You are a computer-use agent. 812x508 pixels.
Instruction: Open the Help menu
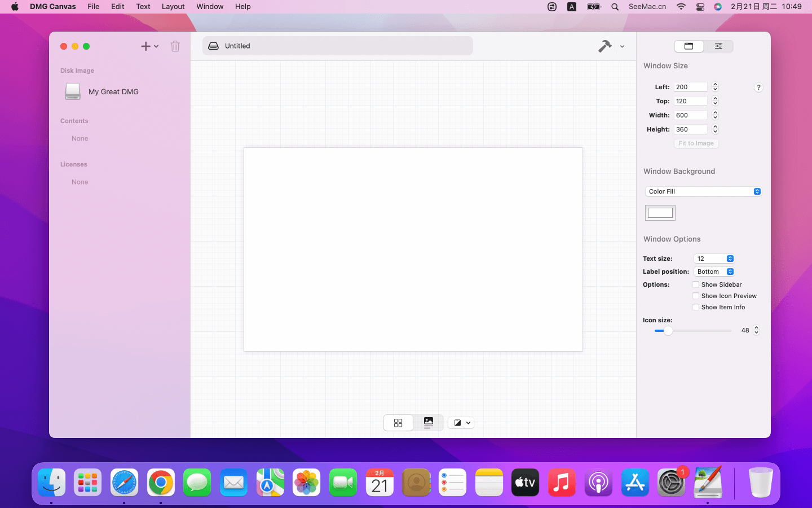243,7
